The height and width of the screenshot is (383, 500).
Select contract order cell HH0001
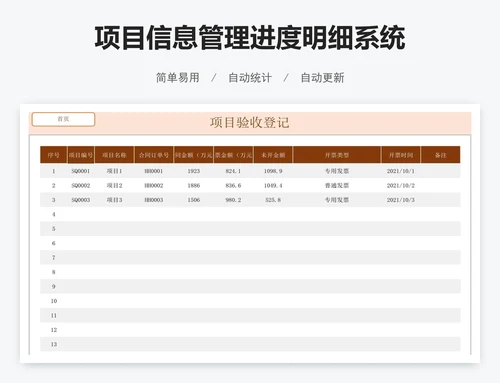pyautogui.click(x=154, y=171)
